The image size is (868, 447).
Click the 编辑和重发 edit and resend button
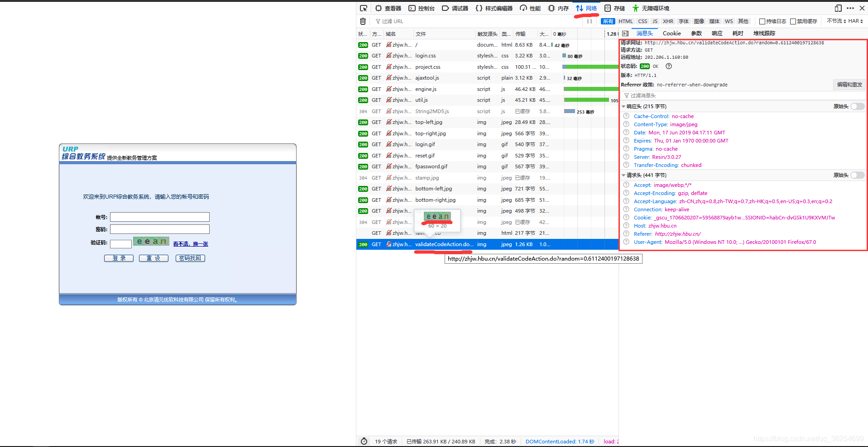coord(849,85)
